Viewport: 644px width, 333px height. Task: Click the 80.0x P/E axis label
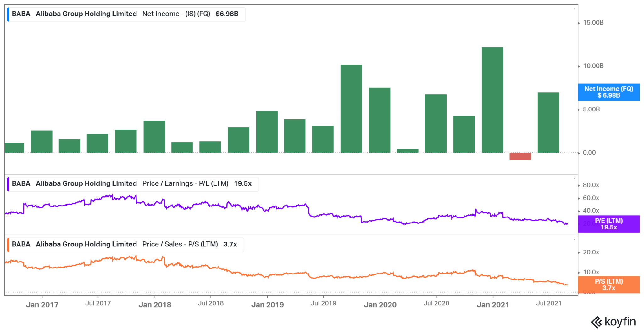click(x=591, y=185)
